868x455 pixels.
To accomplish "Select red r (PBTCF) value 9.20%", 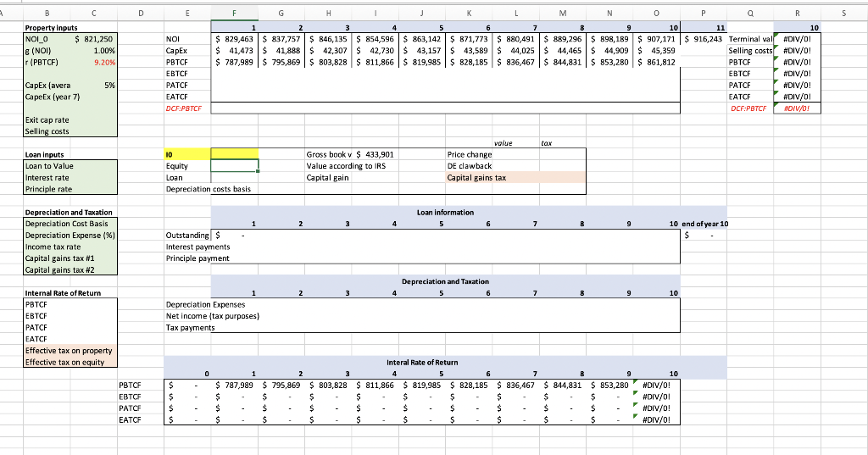I will pos(93,62).
